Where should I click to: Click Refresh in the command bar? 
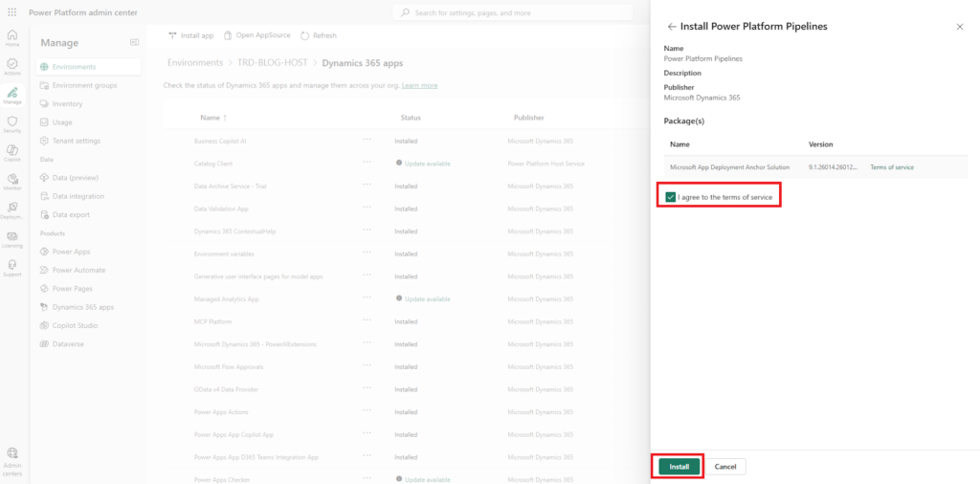(319, 35)
